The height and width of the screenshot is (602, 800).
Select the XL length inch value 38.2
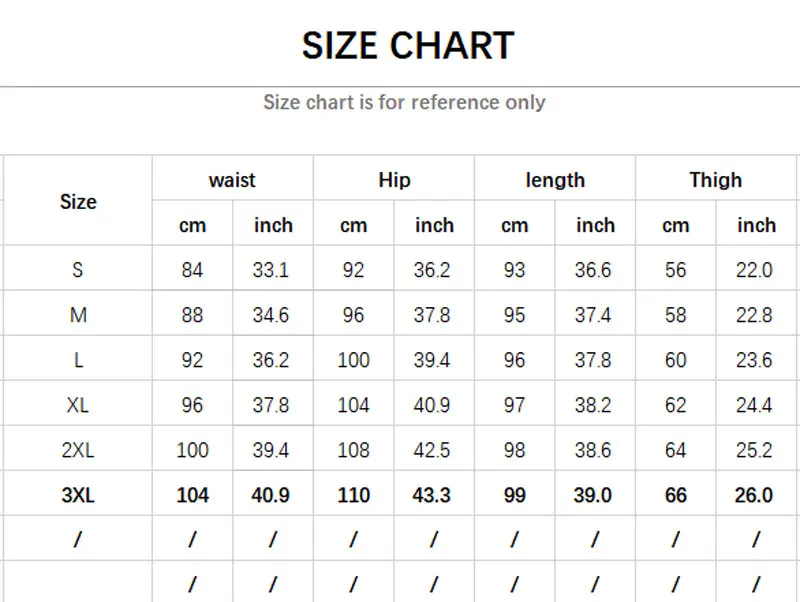[593, 405]
